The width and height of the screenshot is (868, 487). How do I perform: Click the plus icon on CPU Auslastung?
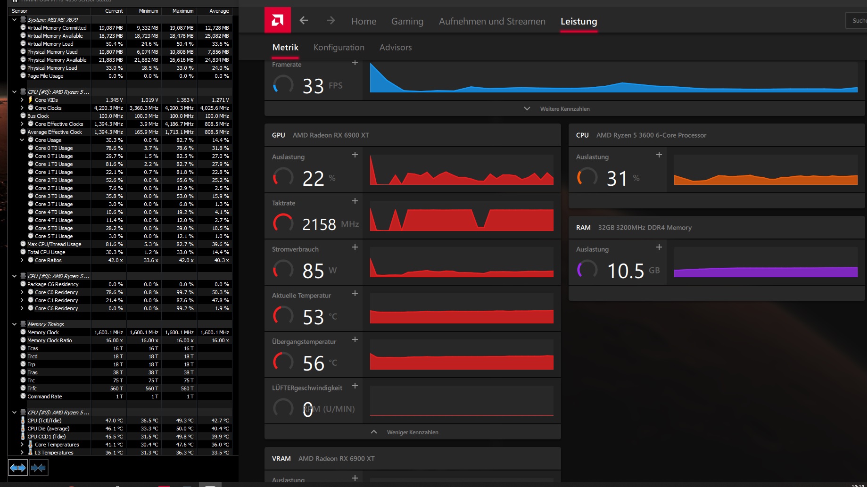click(x=659, y=155)
